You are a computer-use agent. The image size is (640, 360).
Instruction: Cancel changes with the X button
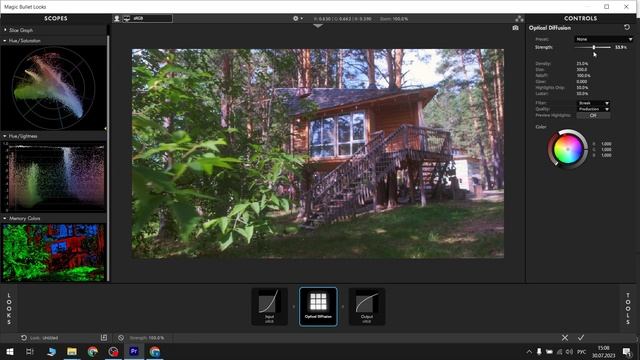coord(564,338)
